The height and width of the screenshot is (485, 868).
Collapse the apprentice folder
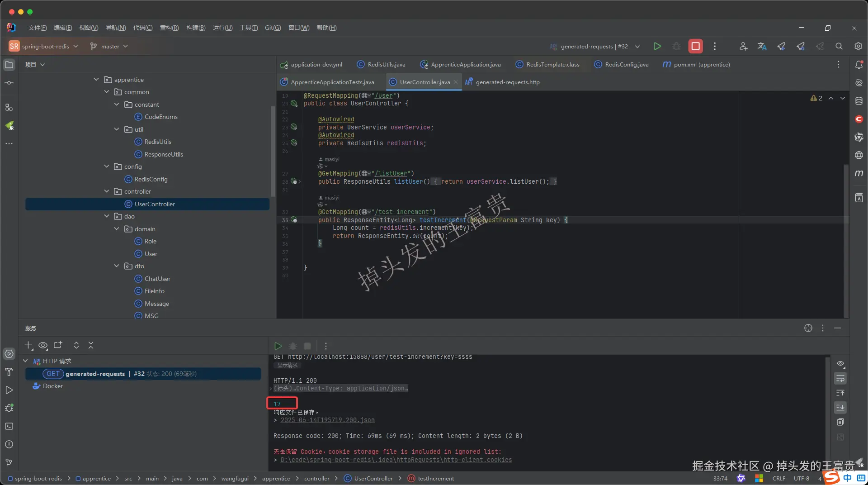pyautogui.click(x=96, y=80)
